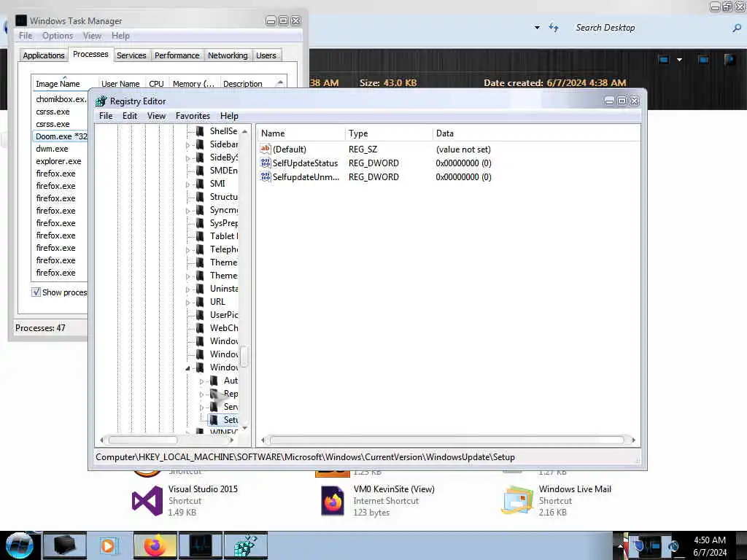
Task: Click the SelfUpdateStatus 0x00000000 (0) data cell
Action: point(463,163)
